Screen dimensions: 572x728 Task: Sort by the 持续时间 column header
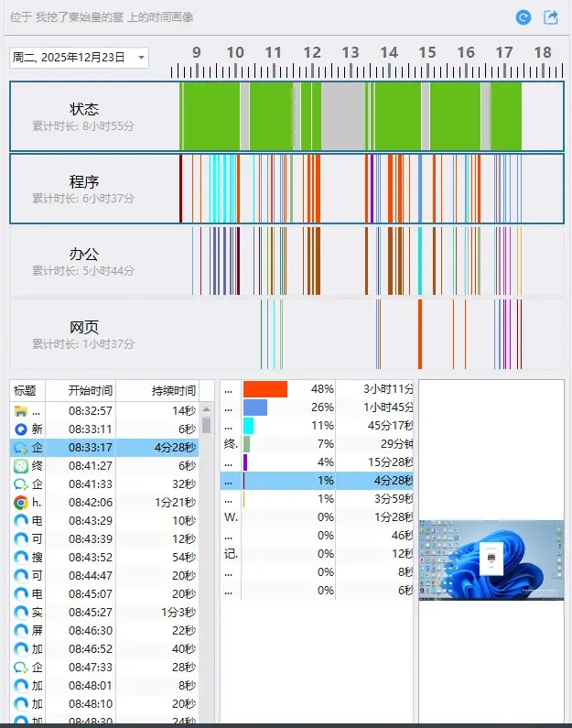tap(157, 390)
